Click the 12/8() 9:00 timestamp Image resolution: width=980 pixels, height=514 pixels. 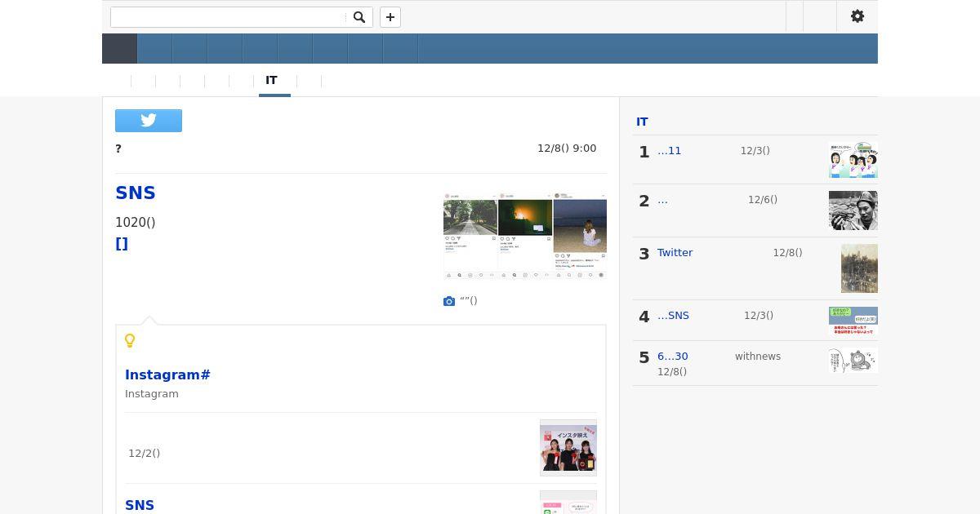tap(567, 148)
